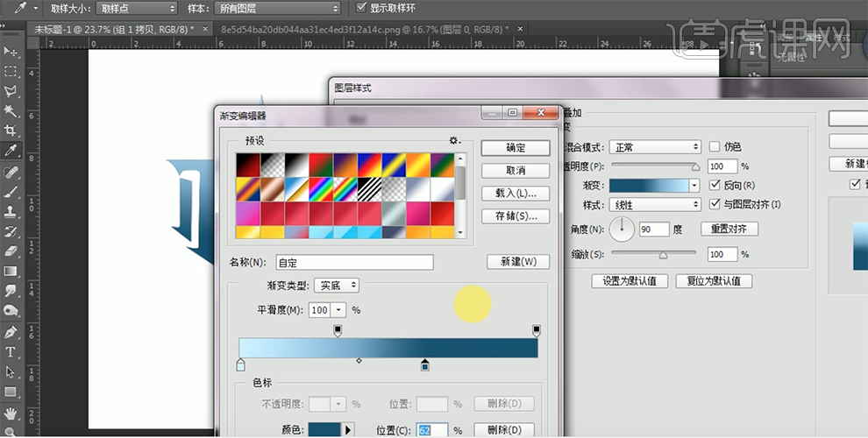
Task: Select the Blur tool
Action: tap(11, 290)
